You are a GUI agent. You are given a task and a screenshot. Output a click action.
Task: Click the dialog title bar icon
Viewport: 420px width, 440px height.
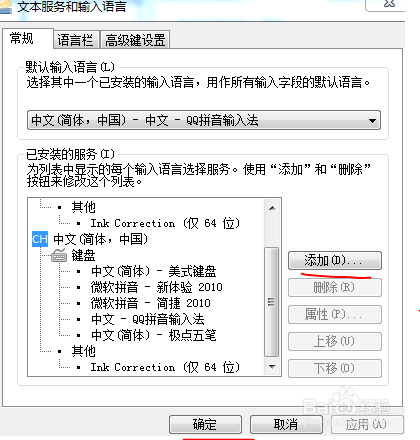pyautogui.click(x=6, y=7)
